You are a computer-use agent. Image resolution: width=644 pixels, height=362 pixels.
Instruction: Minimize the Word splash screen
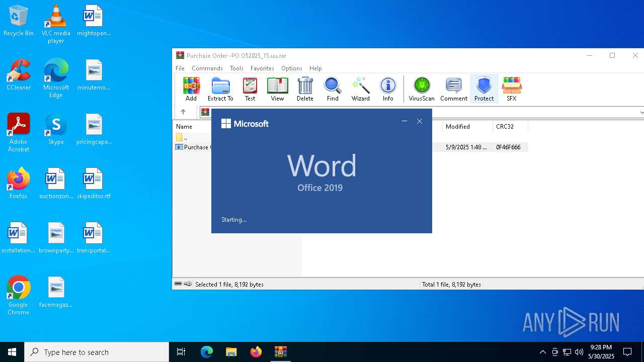(405, 121)
